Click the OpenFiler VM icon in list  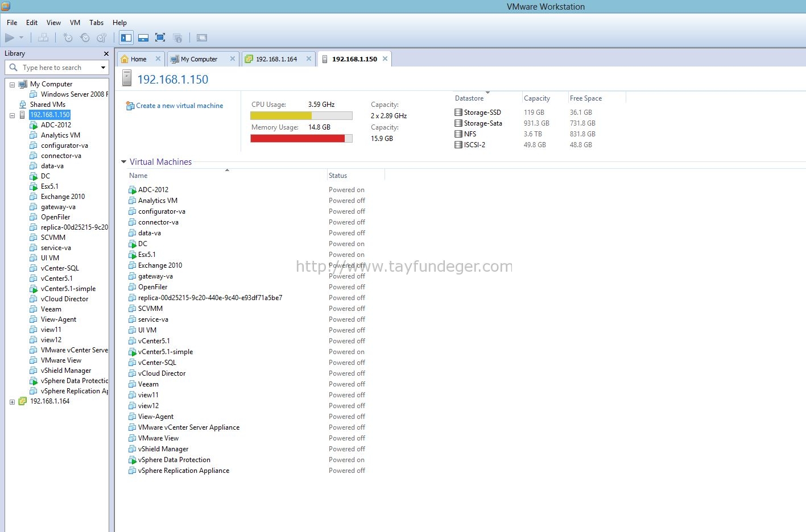pyautogui.click(x=133, y=287)
